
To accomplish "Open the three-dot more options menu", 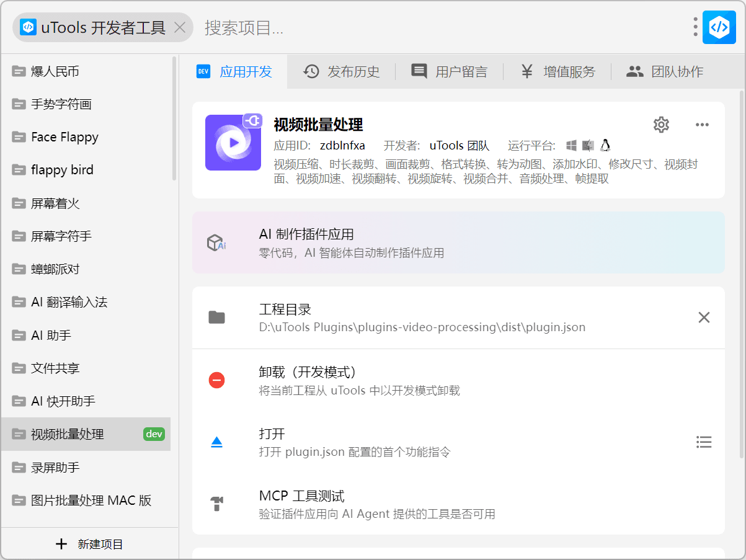I will point(702,125).
